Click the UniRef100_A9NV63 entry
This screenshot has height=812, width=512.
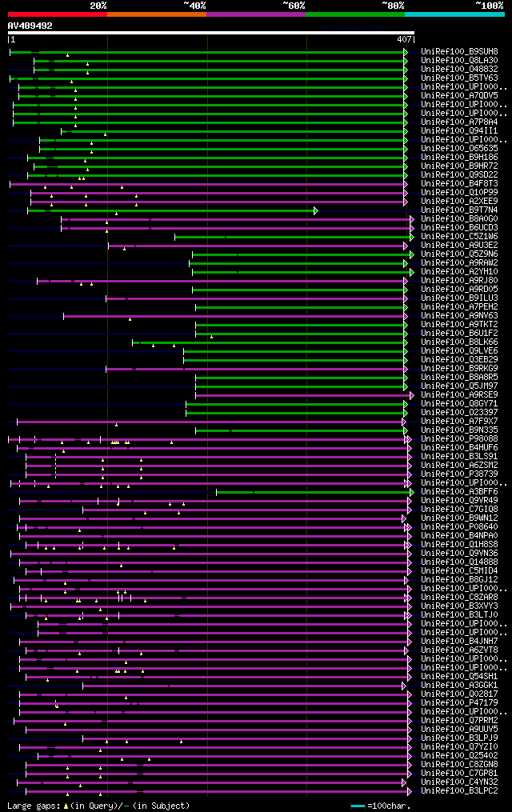coord(459,316)
